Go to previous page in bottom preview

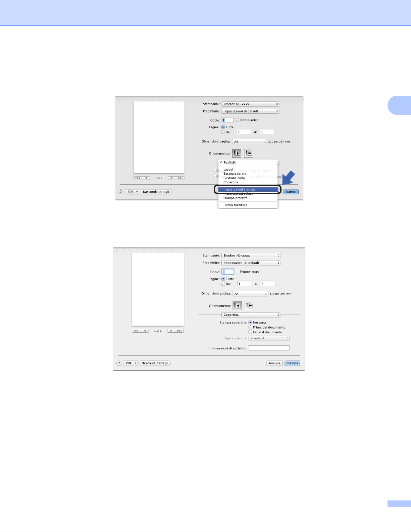point(145,331)
